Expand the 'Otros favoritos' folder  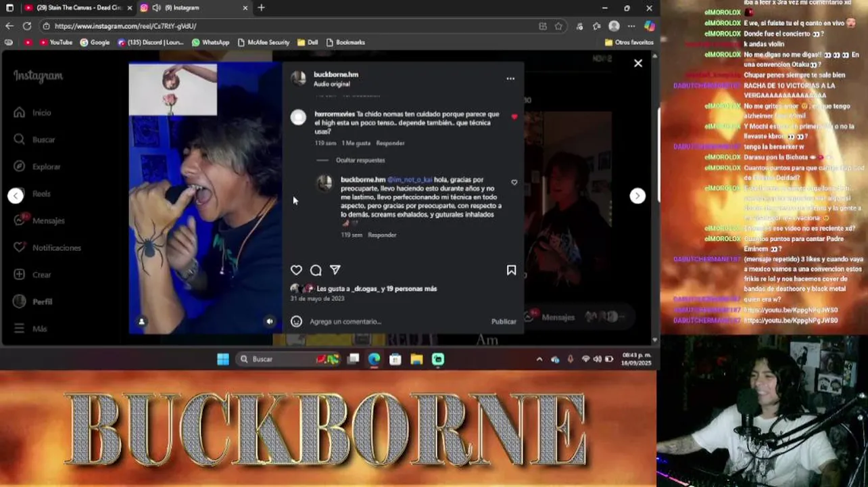coord(629,42)
